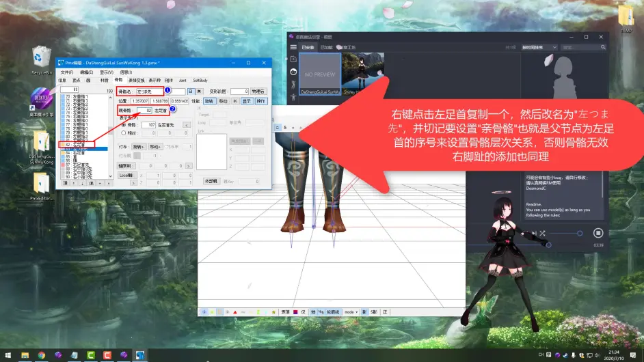The image size is (644, 362).
Task: Click the 外部亲 button
Action: click(x=211, y=181)
